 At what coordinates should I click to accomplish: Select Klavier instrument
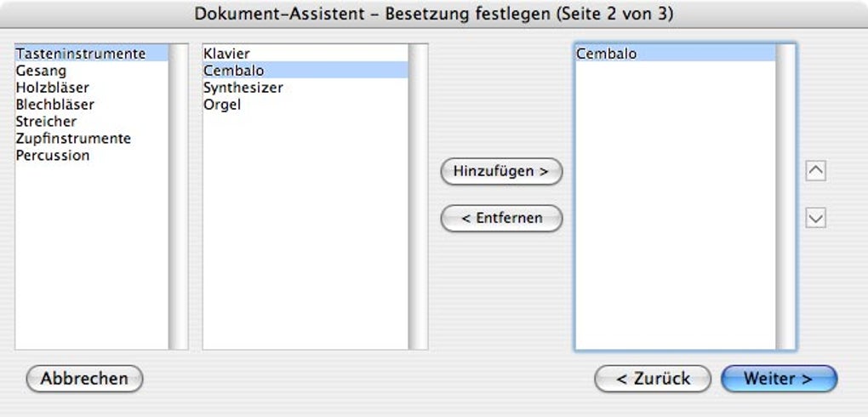226,54
